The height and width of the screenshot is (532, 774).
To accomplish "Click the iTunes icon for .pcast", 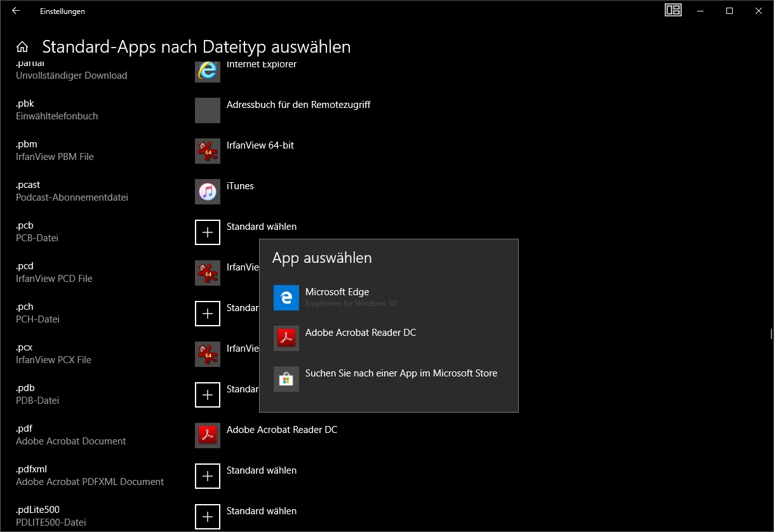I will pyautogui.click(x=208, y=192).
